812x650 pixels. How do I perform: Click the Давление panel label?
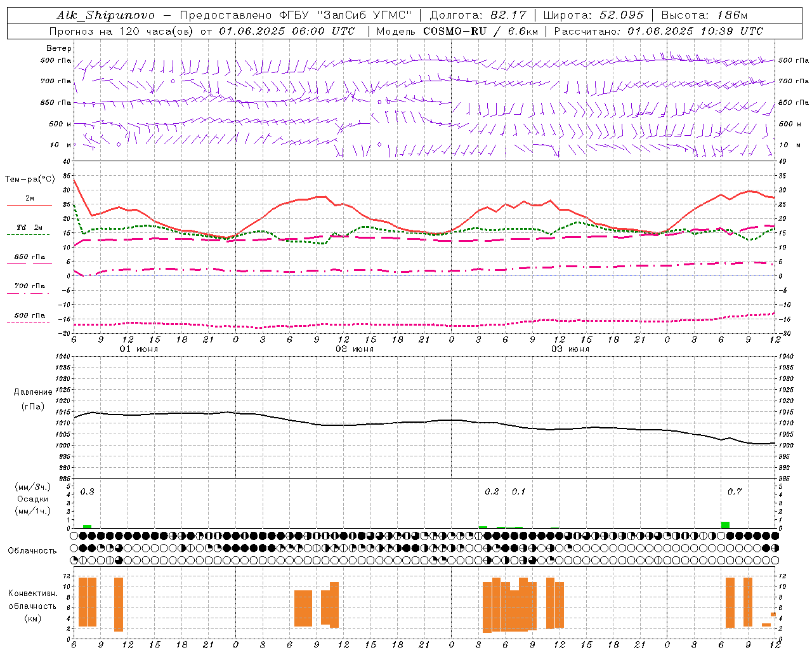[33, 392]
